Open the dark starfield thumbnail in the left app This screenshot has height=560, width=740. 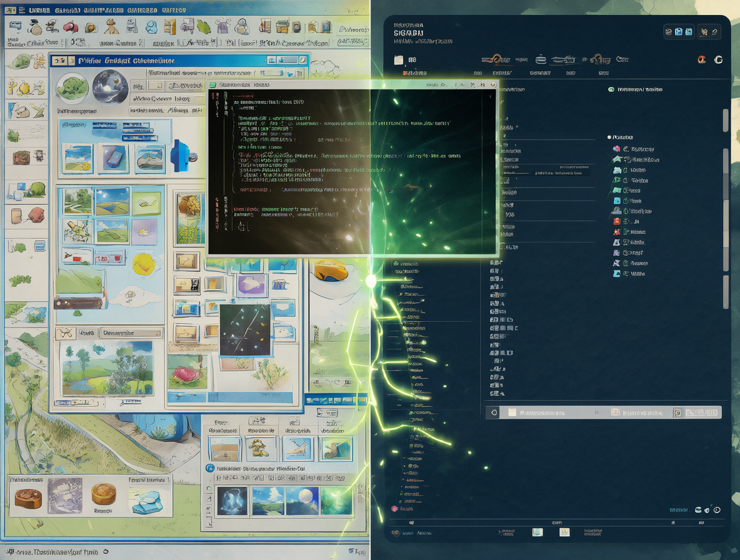pos(245,330)
